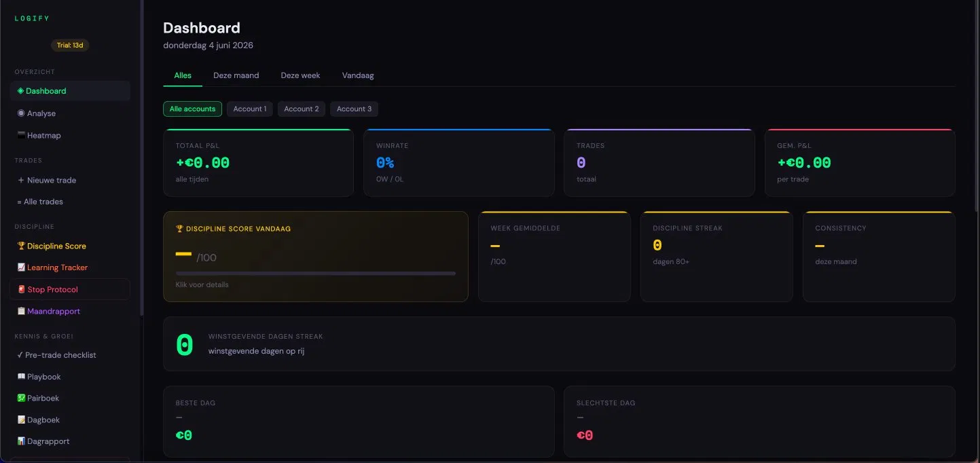Click the plus icon for Nieuwe trade
This screenshot has width=980, height=463.
coord(21,181)
